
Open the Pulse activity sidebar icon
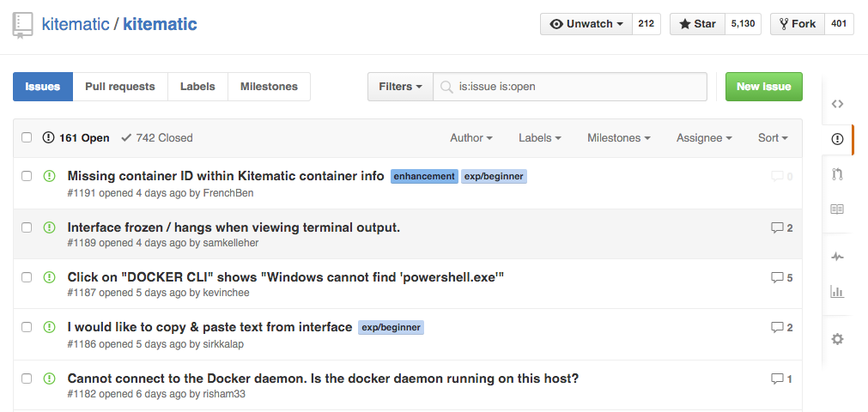tap(837, 257)
